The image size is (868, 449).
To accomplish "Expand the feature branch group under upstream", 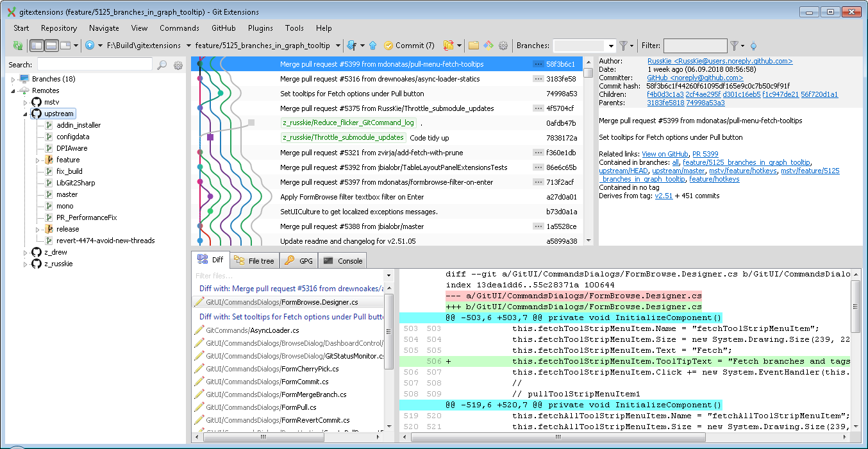I will [37, 159].
